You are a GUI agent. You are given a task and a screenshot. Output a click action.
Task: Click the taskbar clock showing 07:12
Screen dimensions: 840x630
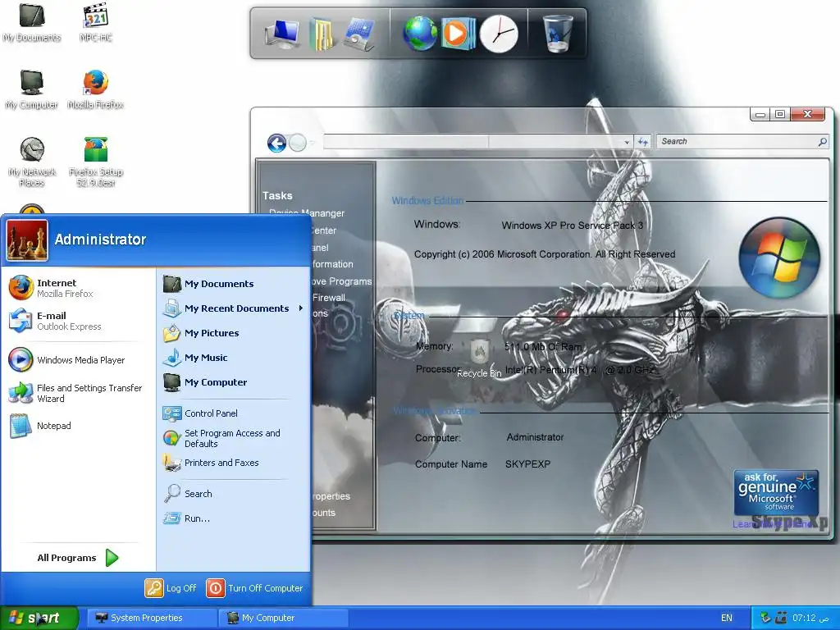point(810,618)
